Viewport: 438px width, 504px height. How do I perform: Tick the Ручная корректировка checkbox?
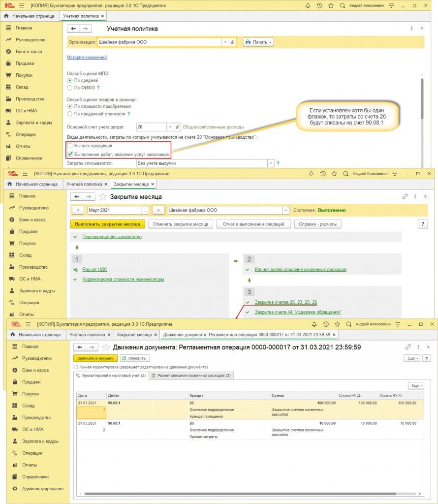pos(75,367)
